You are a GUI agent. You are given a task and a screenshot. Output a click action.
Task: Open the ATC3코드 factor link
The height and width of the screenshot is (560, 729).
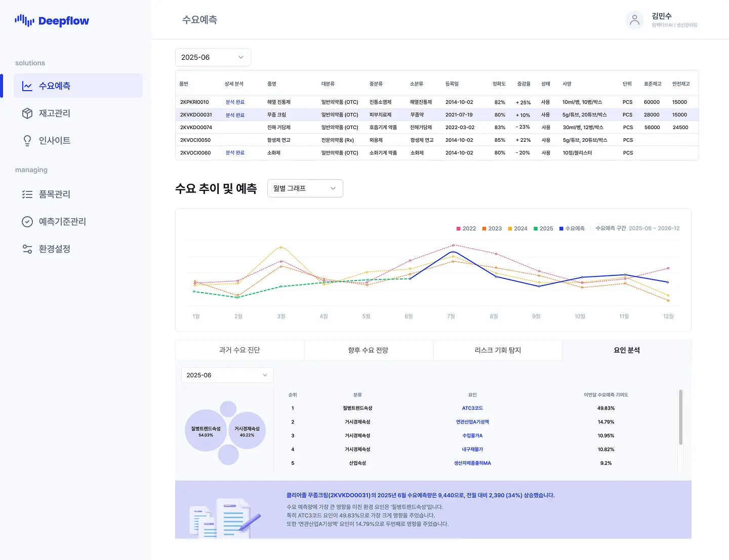point(472,408)
